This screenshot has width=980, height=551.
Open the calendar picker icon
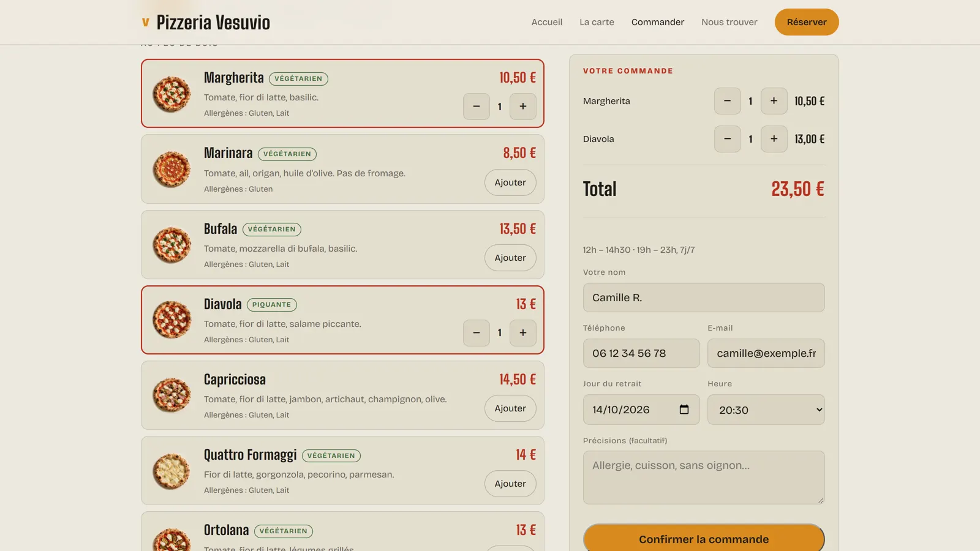(684, 410)
